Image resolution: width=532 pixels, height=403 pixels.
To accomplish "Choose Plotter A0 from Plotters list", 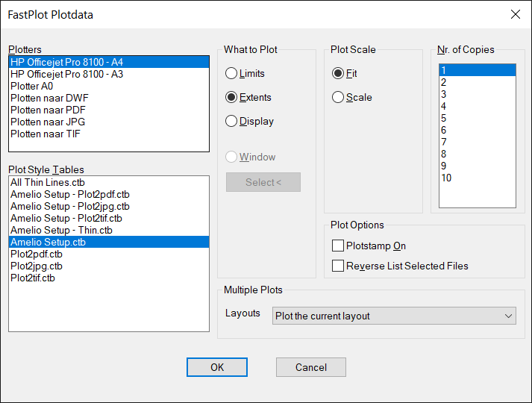I will [109, 86].
